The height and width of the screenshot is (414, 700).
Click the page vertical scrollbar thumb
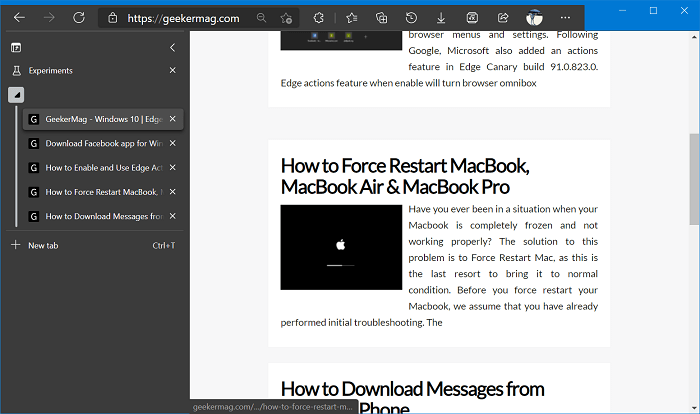(x=694, y=180)
